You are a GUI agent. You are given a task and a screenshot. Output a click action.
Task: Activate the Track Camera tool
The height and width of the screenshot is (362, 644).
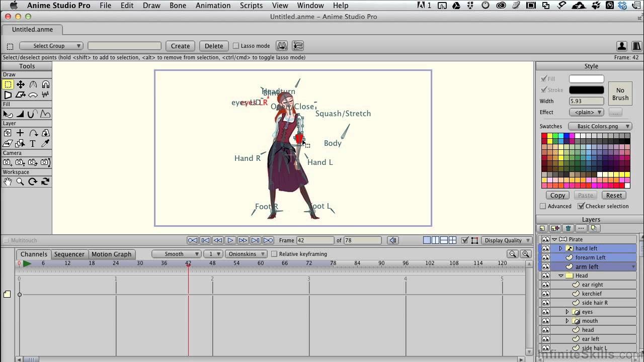coord(8,162)
